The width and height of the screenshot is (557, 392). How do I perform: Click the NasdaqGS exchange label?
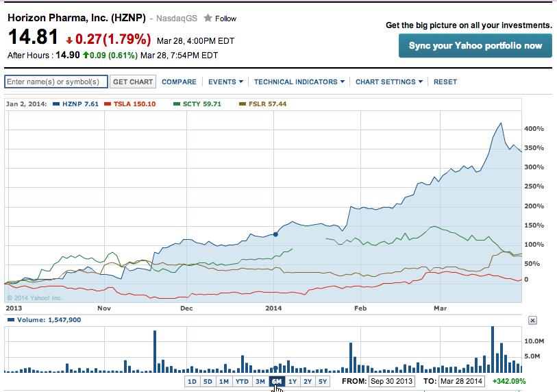177,19
